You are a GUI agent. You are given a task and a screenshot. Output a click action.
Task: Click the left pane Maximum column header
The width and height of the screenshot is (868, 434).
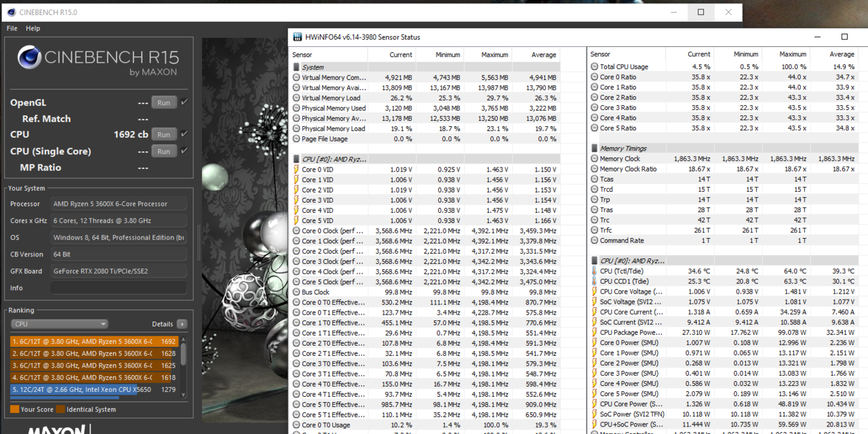488,54
